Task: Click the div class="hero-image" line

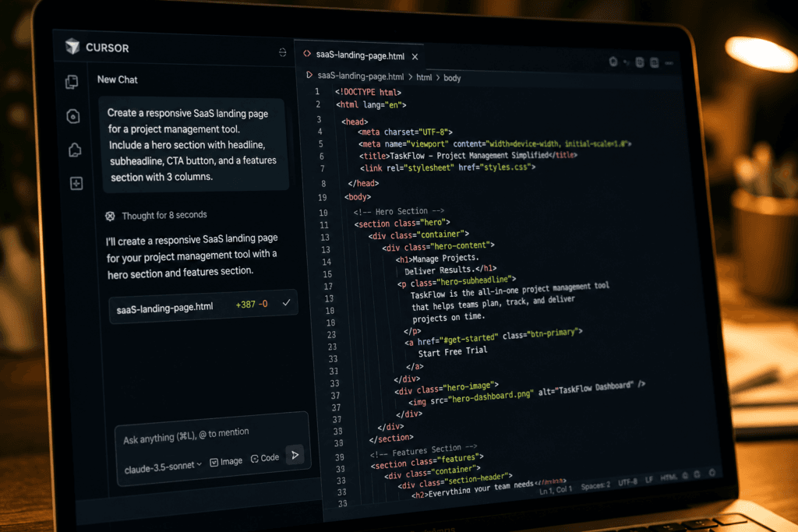Action: 447,388
